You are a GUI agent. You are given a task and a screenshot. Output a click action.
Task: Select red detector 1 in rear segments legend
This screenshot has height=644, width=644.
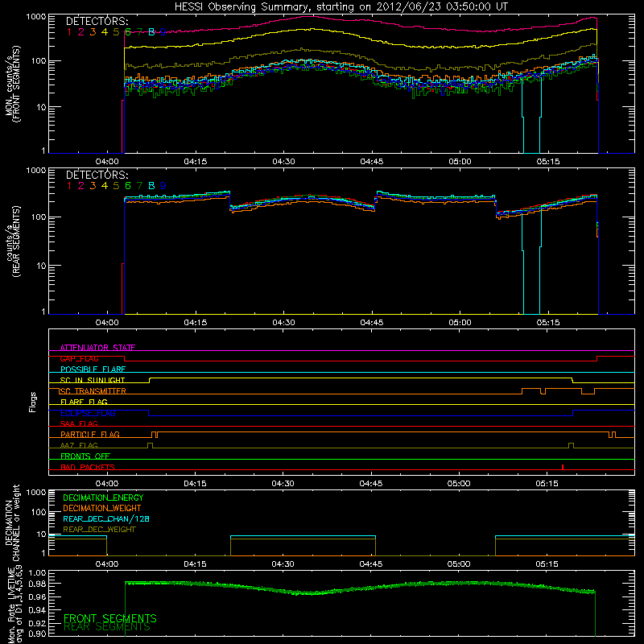pos(69,186)
